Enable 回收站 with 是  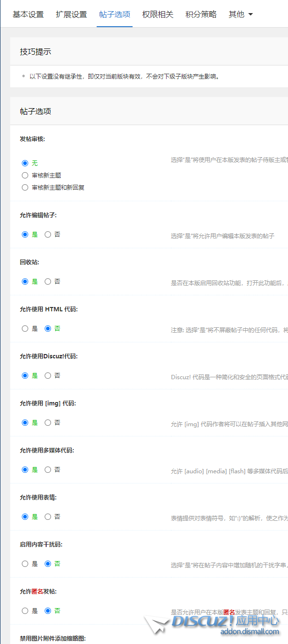[25, 282]
